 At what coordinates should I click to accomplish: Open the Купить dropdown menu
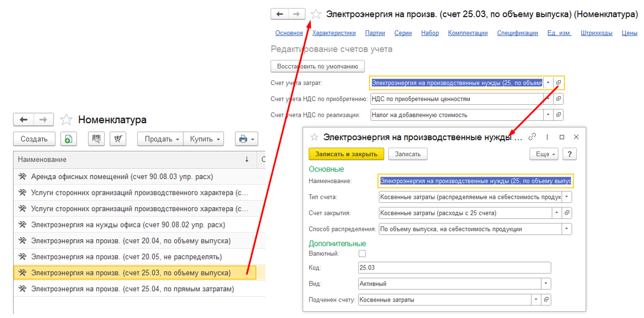(203, 139)
